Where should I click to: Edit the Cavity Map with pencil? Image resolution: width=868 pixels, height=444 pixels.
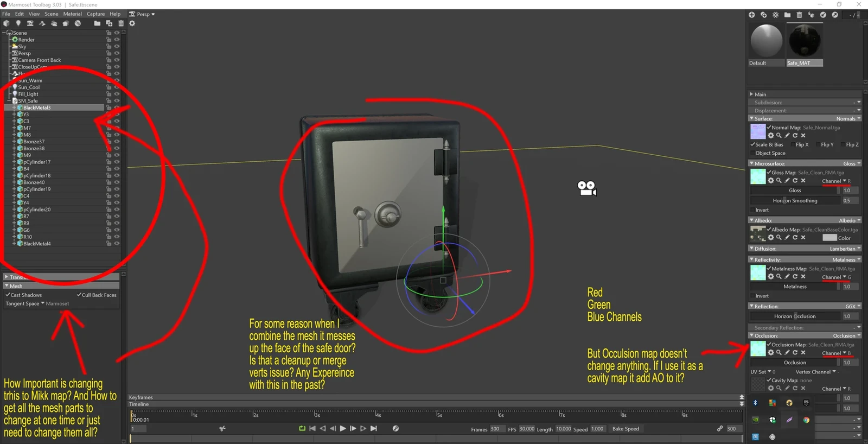pyautogui.click(x=787, y=389)
